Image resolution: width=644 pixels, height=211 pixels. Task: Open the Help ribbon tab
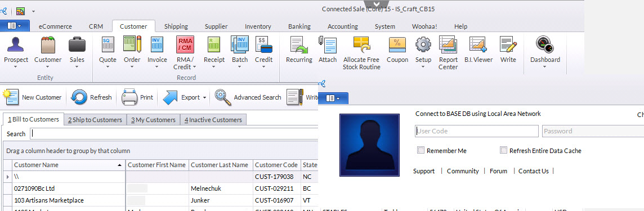460,26
